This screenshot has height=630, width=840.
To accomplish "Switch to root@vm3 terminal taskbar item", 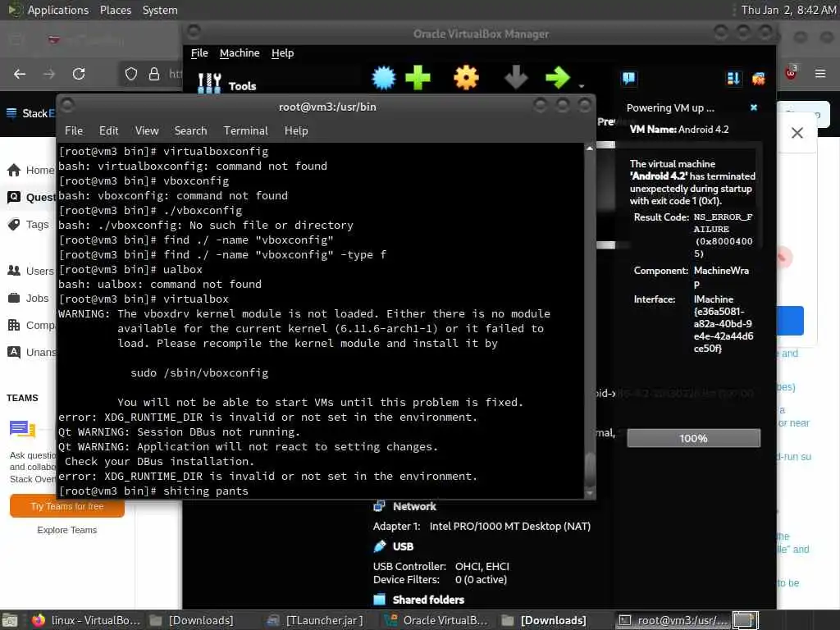I will [x=674, y=620].
